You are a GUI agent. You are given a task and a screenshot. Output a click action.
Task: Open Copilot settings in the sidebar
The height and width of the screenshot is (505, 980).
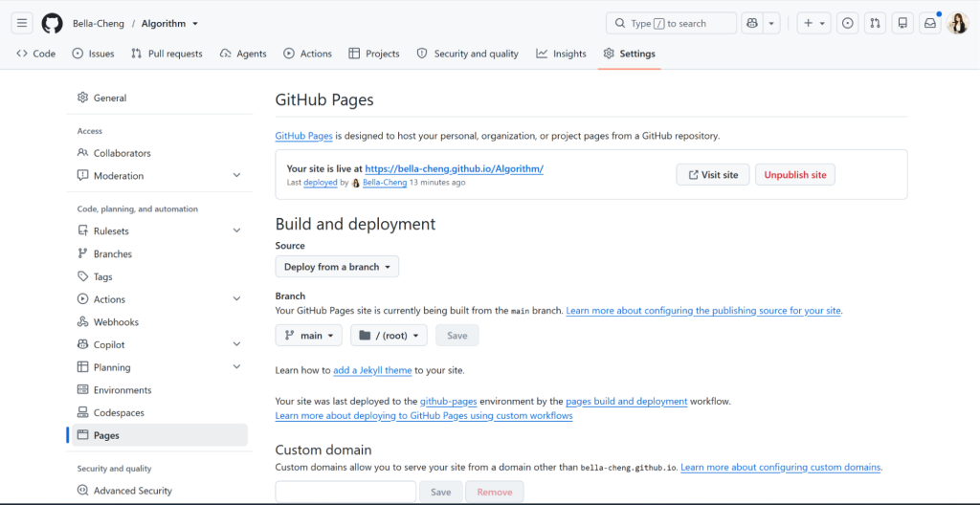pyautogui.click(x=109, y=344)
